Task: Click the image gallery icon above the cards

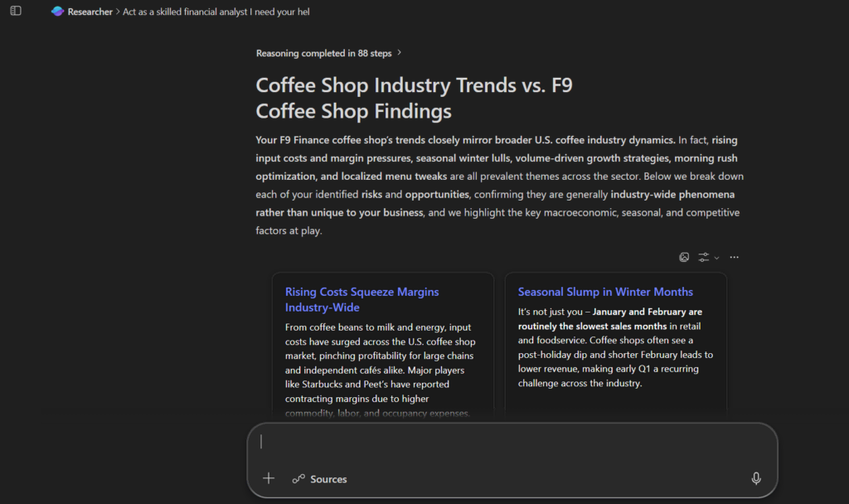Action: 684,257
